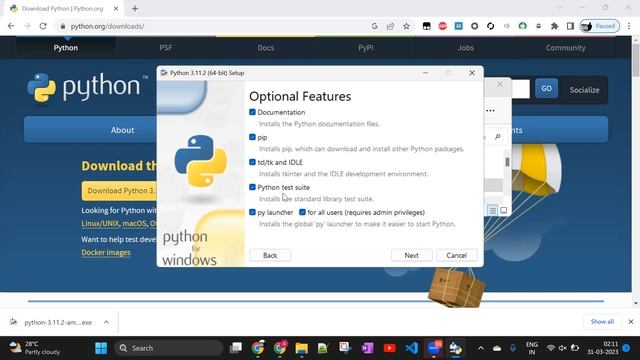
Task: Open Visual Studio Code from the taskbar
Action: [411, 348]
